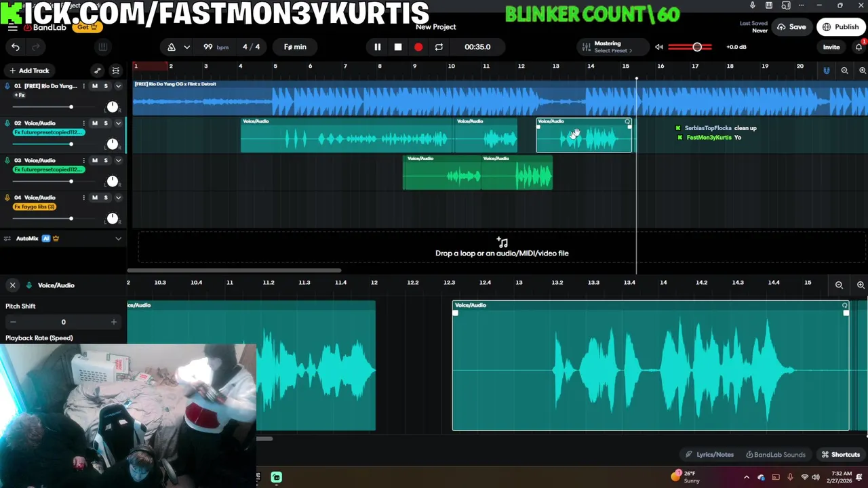
Task: Toggle snap-to-grid magnet icon
Action: 826,70
